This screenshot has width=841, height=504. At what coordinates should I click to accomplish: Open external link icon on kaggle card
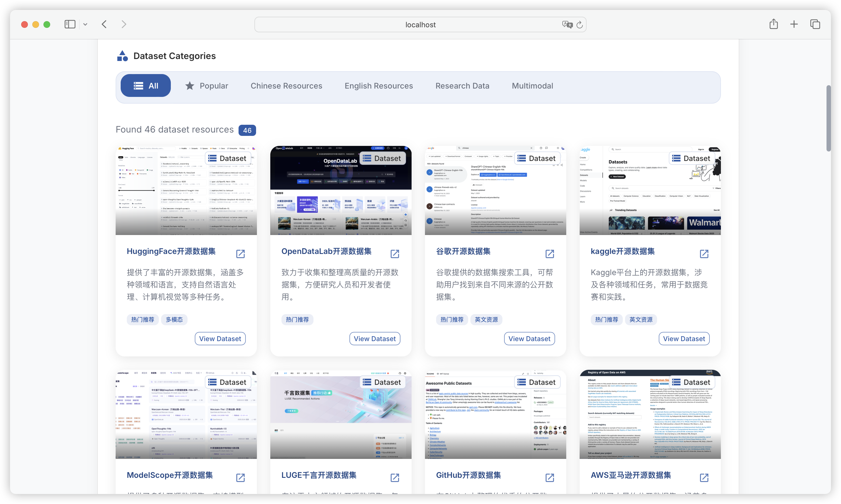coord(704,253)
